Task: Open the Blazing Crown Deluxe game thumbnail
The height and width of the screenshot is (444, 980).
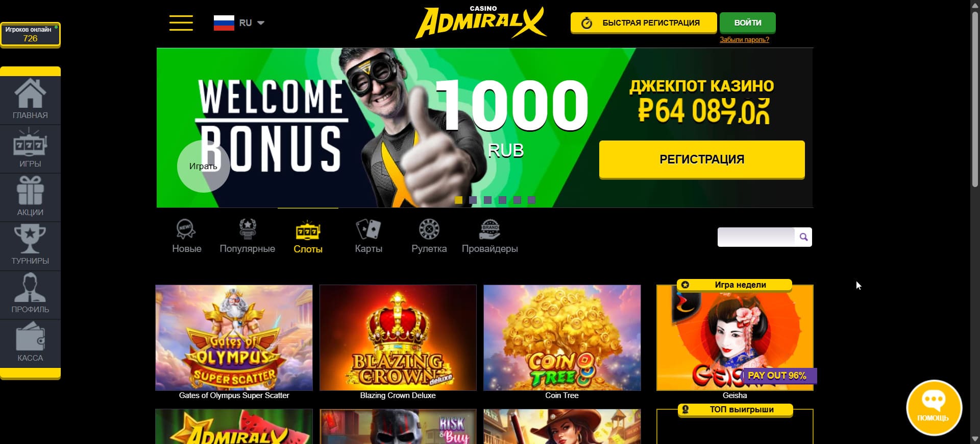Action: tap(398, 338)
